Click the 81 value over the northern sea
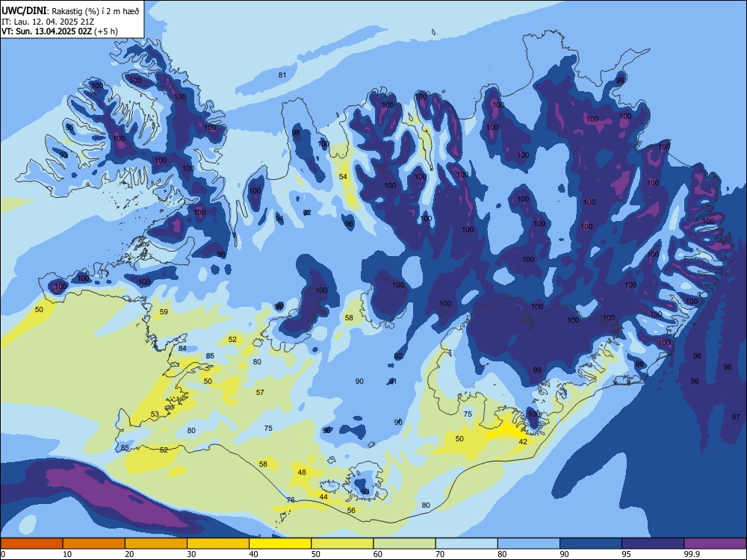 pyautogui.click(x=282, y=75)
